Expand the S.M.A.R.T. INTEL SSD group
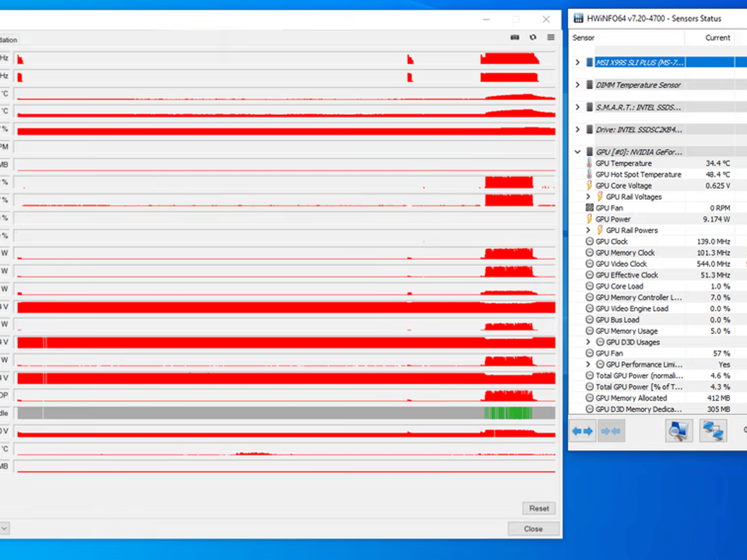Screen dimensions: 747x560 577,107
